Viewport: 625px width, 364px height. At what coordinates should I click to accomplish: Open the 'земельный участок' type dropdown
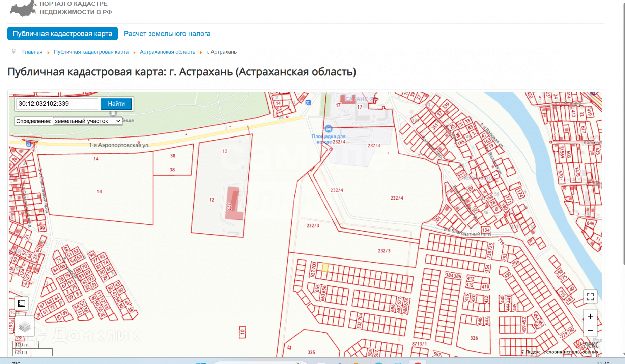click(x=87, y=121)
